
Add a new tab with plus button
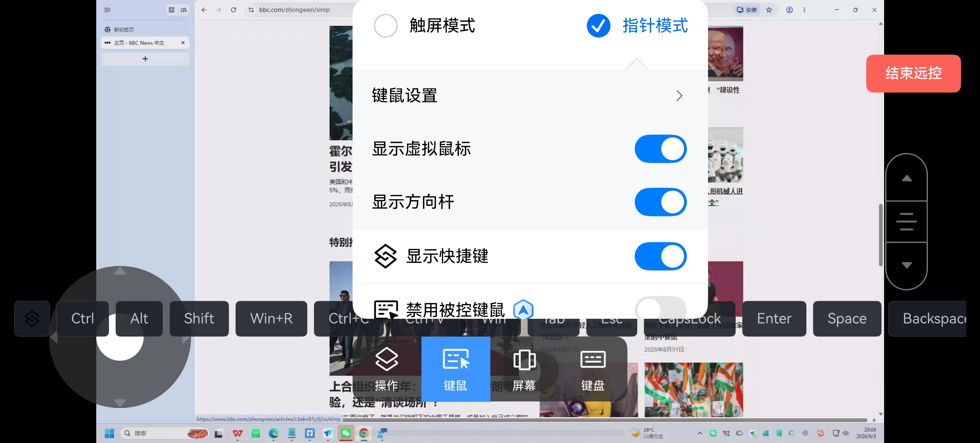[x=145, y=59]
